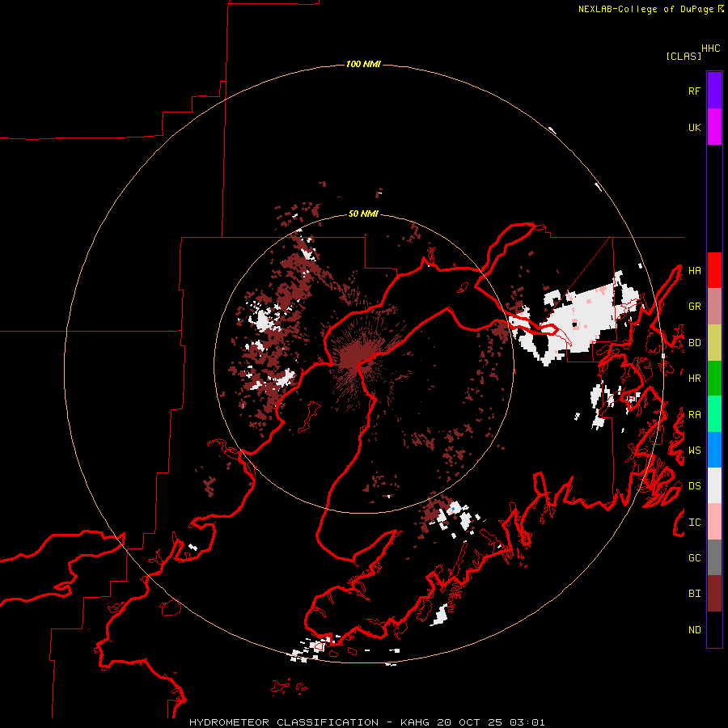Click the BD legend label
Screen dimensions: 728x728
[x=694, y=343]
